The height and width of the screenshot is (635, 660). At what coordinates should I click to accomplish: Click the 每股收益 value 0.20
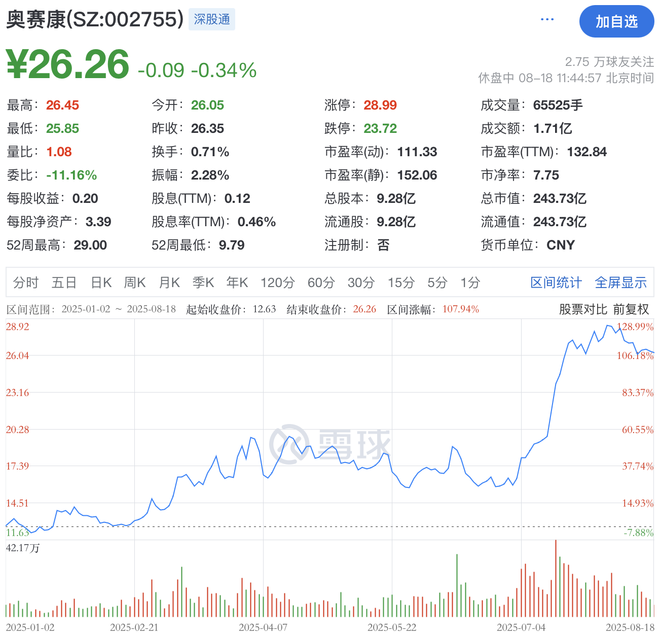click(x=85, y=198)
